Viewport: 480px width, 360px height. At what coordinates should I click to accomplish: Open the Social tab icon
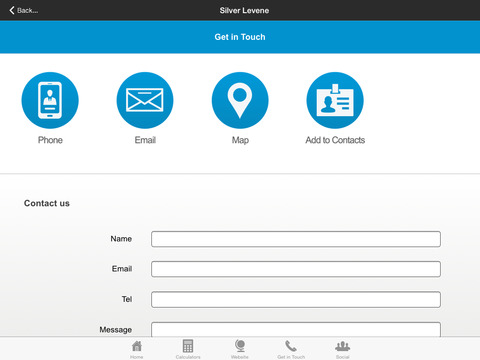(343, 349)
